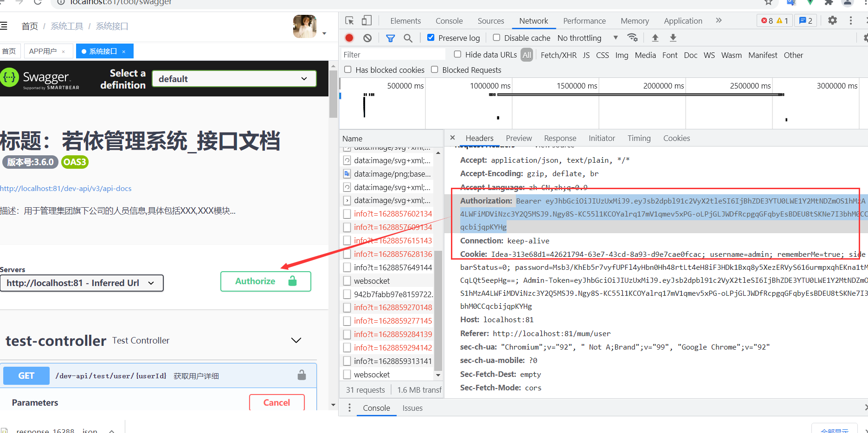Click the lock icon on GET endpoint
This screenshot has height=433, width=868.
[302, 375]
